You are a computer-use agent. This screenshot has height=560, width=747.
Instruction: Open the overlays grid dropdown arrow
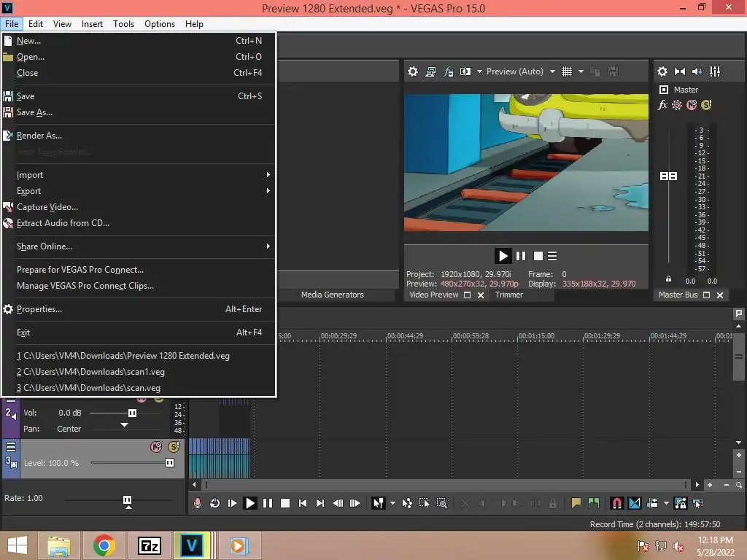pyautogui.click(x=581, y=71)
